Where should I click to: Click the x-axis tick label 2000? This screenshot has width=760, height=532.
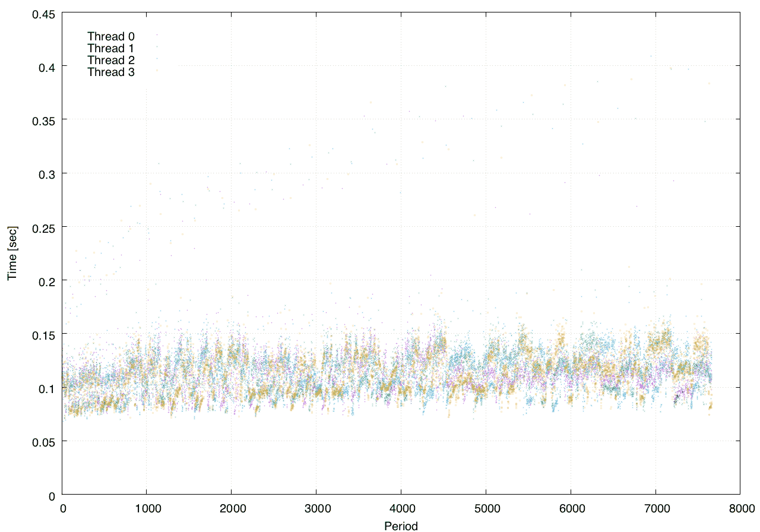232,509
